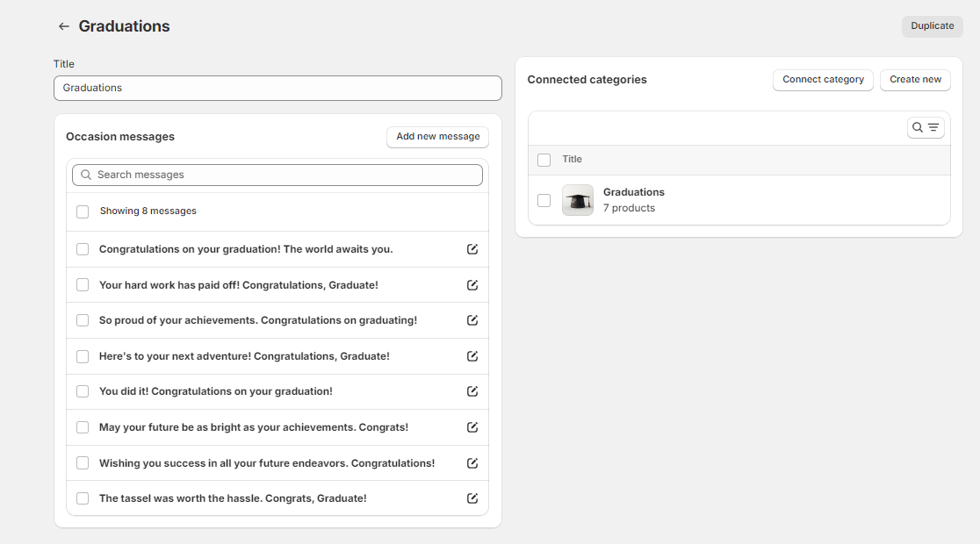Edit the 'tassel was worth the hassle' message

point(472,498)
